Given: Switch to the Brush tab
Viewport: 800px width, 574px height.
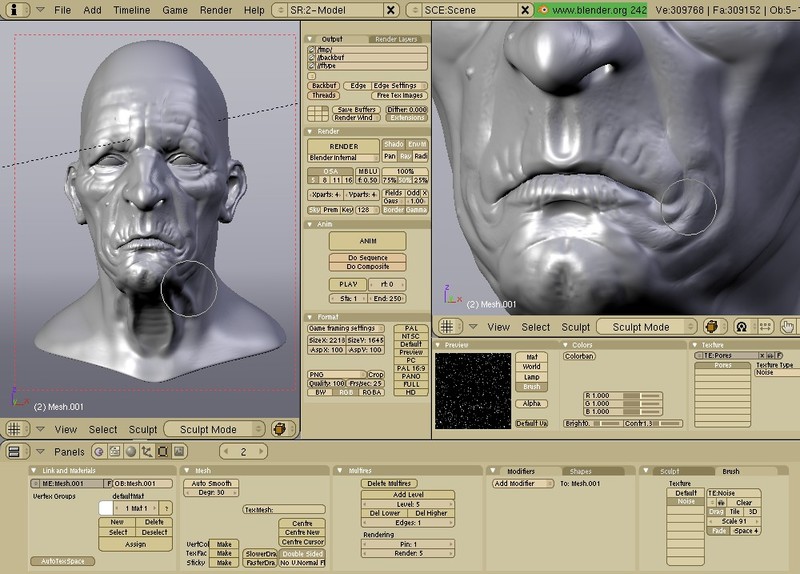Looking at the screenshot, I should [x=731, y=470].
